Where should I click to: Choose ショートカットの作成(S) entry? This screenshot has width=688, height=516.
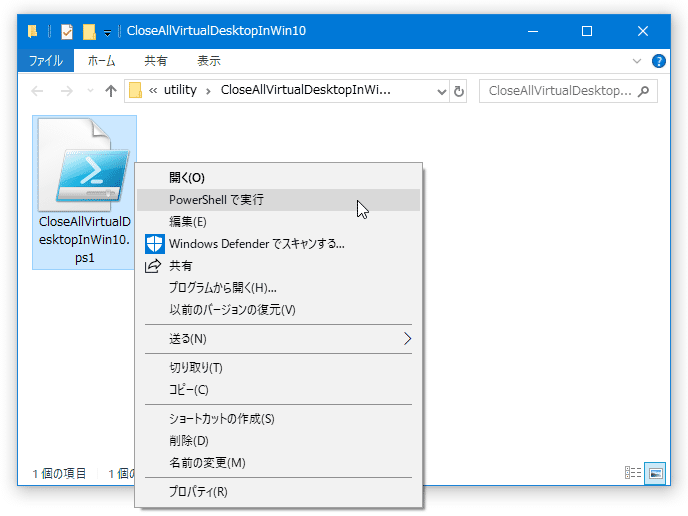[x=279, y=419]
